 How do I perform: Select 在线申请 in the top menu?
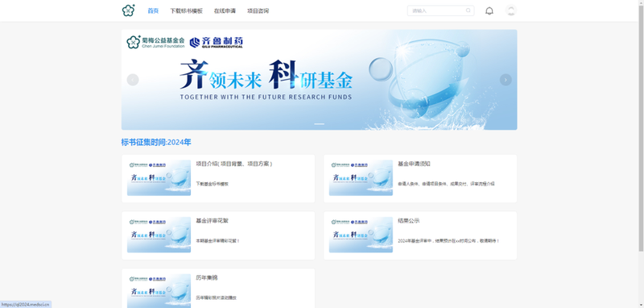tap(225, 10)
